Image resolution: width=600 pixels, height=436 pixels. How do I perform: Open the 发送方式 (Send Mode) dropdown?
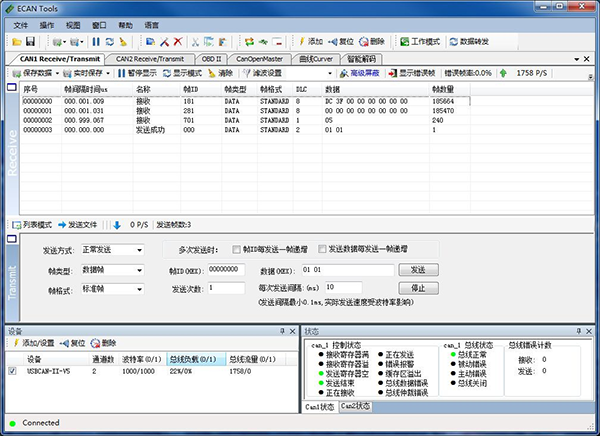click(138, 250)
